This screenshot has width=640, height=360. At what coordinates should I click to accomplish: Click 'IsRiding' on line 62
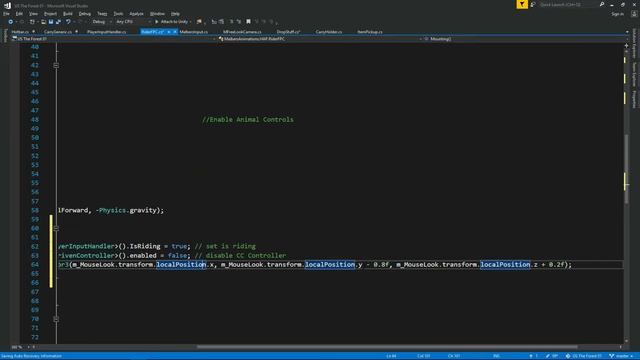point(145,246)
